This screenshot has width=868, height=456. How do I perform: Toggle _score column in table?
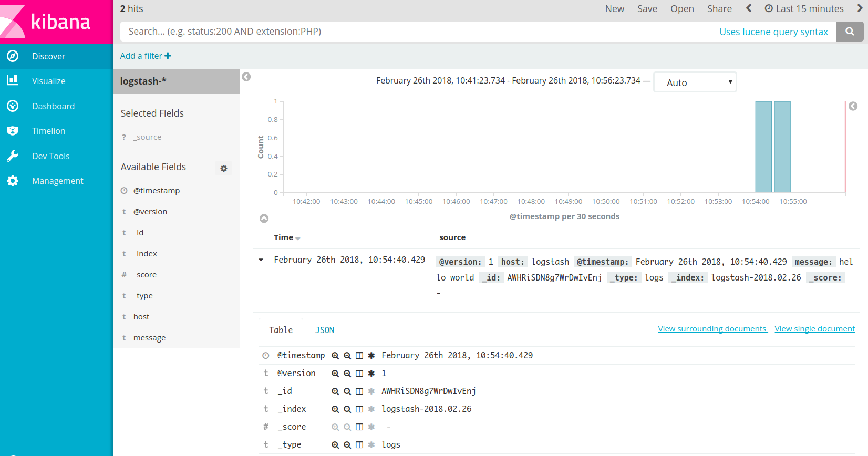point(359,427)
